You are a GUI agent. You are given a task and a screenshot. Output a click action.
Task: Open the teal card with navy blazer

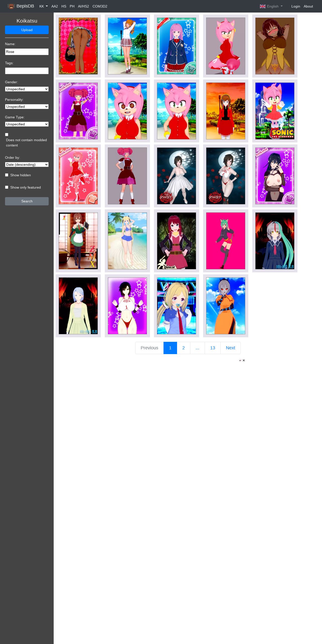[177, 46]
